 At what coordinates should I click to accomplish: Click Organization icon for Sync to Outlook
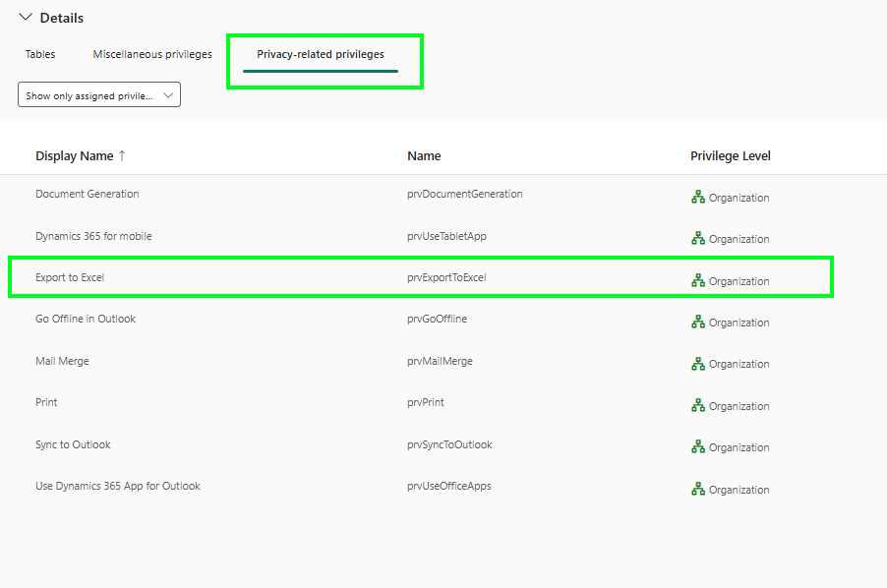(x=698, y=447)
